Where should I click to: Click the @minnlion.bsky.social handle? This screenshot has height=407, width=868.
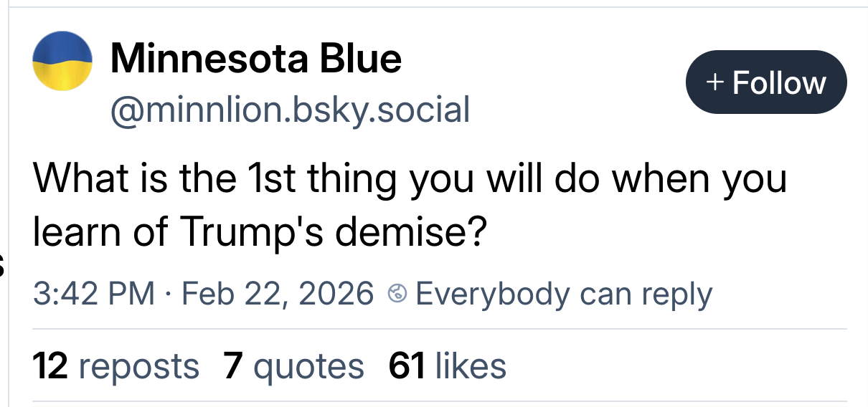289,110
